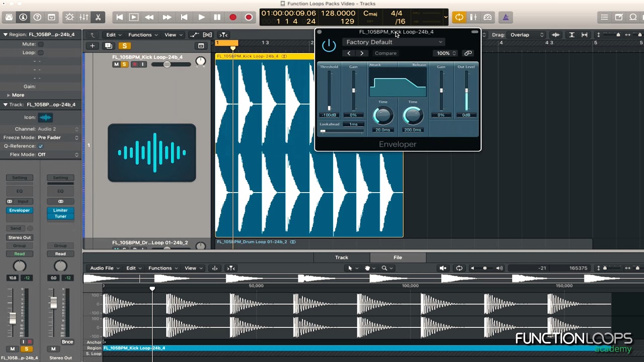Adjust the Kick Loop track volume slider
Viewport: 644px width, 362px height.
pos(167,64)
